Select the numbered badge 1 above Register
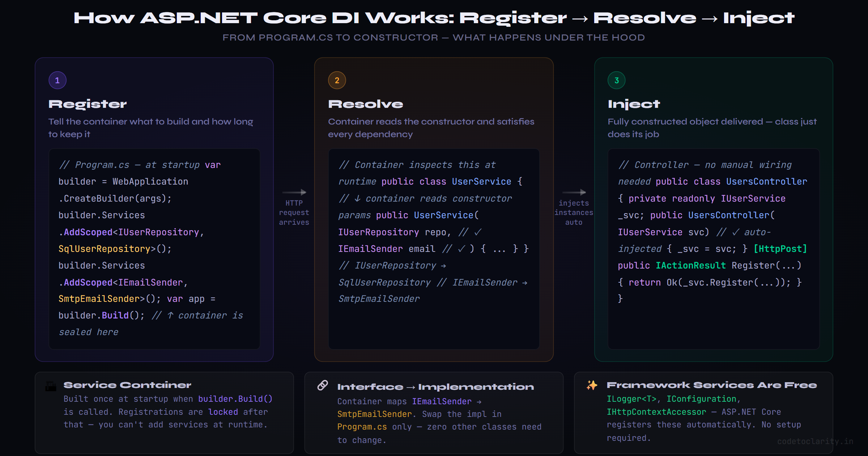868x456 pixels. click(x=57, y=80)
